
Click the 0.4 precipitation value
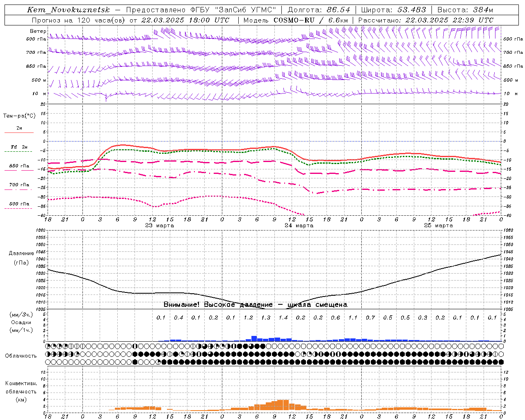tap(178, 317)
